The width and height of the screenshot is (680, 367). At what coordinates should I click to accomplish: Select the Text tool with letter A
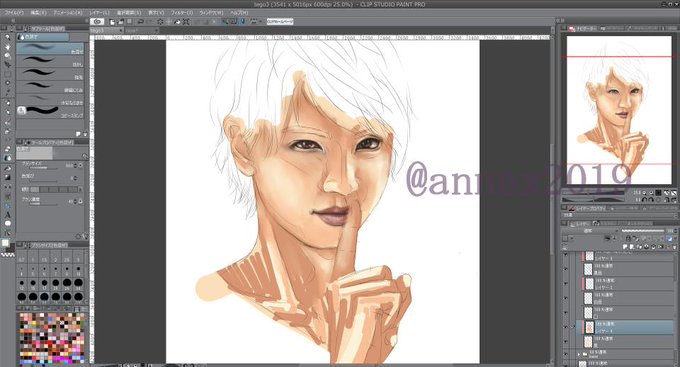click(7, 215)
